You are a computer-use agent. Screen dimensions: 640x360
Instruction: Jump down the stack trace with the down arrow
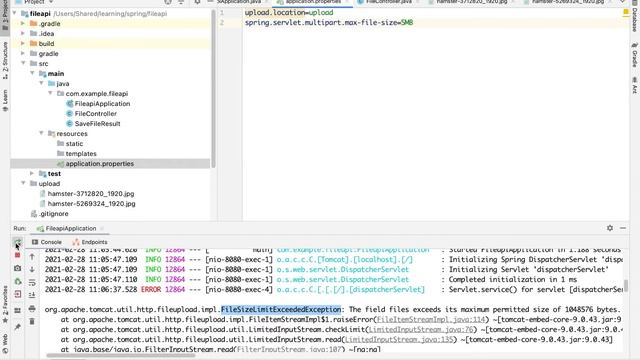(32, 269)
